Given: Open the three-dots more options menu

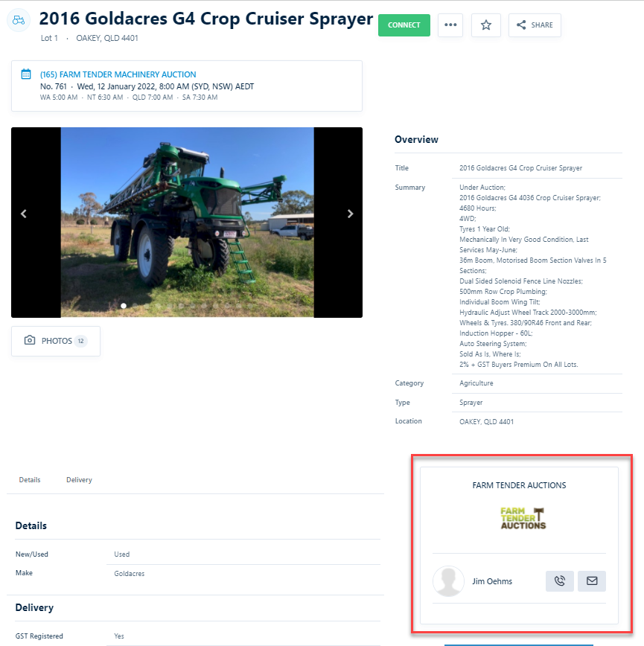Looking at the screenshot, I should (450, 25).
